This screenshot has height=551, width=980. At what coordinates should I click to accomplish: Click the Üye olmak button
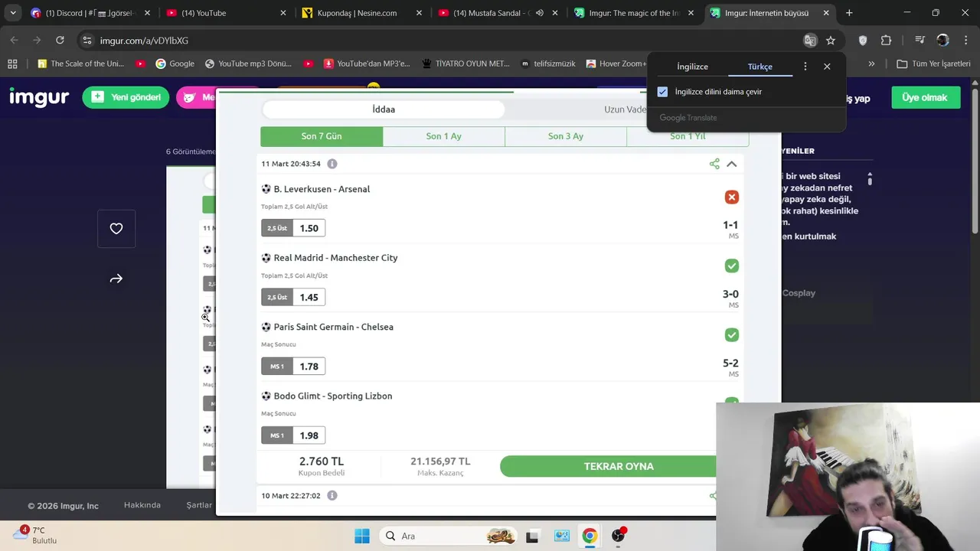(x=926, y=97)
